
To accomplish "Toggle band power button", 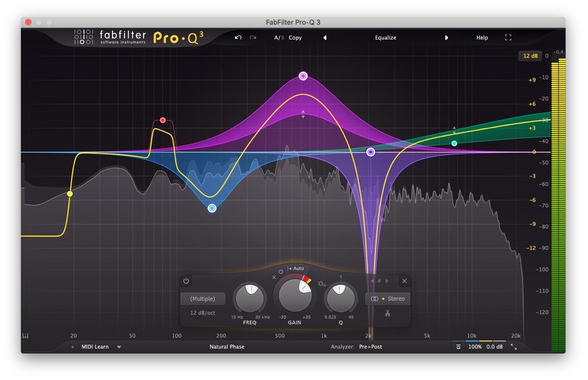I will point(186,281).
